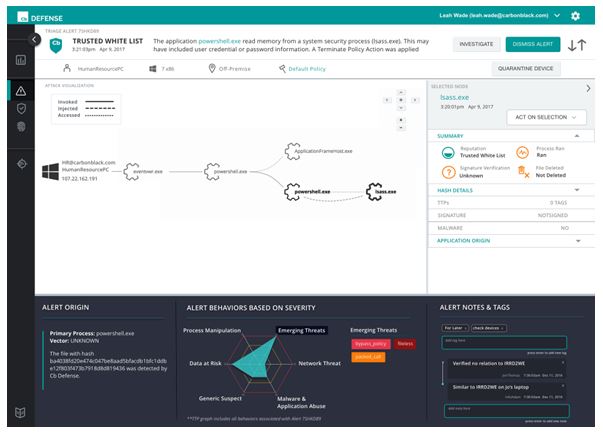Open the Act On Selection dropdown
Screen dimensions: 603x433
(546, 117)
